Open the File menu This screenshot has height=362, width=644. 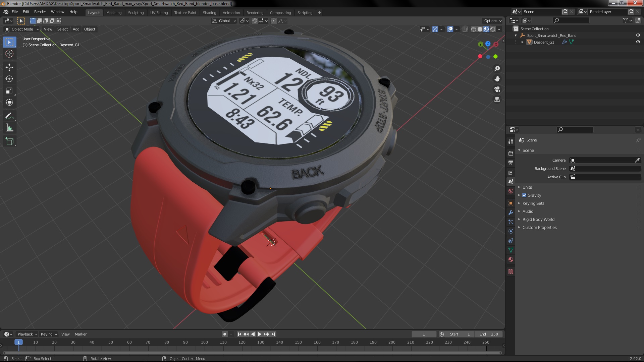pyautogui.click(x=15, y=12)
